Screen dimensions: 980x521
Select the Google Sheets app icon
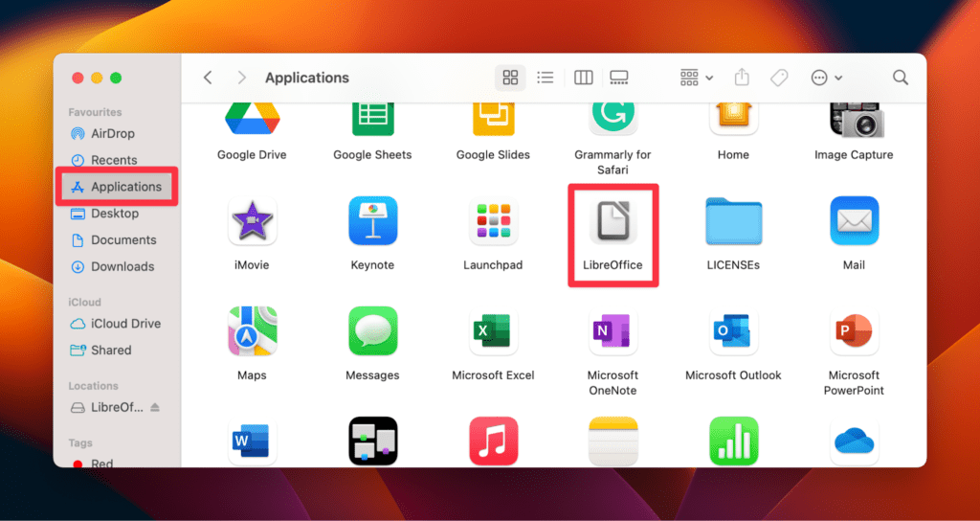point(372,120)
